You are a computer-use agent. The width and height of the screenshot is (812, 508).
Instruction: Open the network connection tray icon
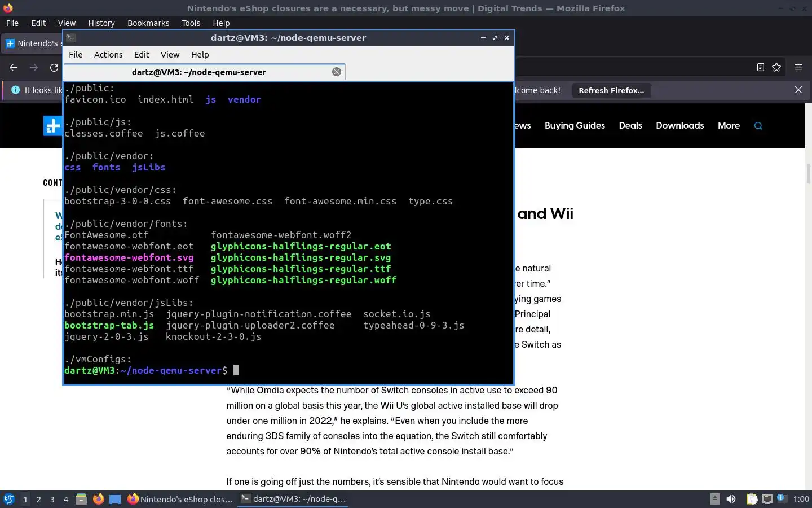[x=767, y=499]
